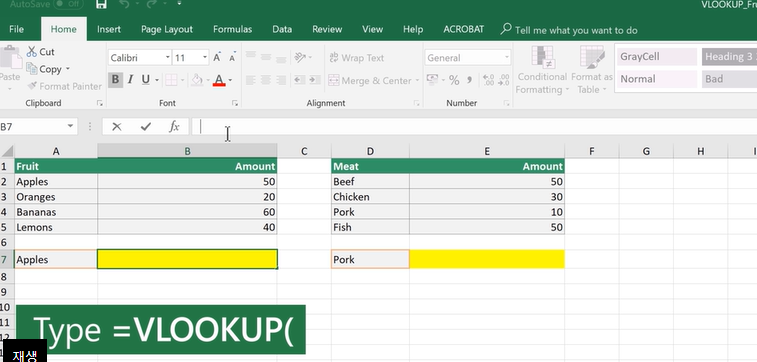Apply the Bad cell style
757x362 pixels.
729,79
